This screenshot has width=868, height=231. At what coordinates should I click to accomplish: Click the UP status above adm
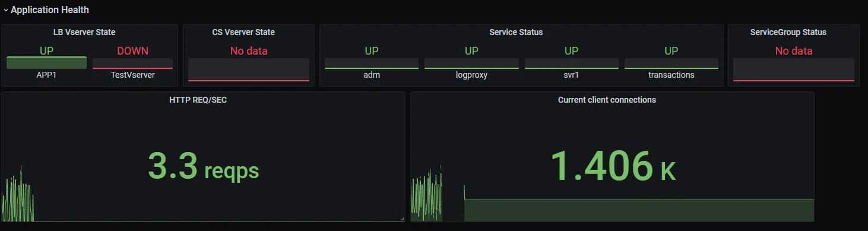point(372,51)
